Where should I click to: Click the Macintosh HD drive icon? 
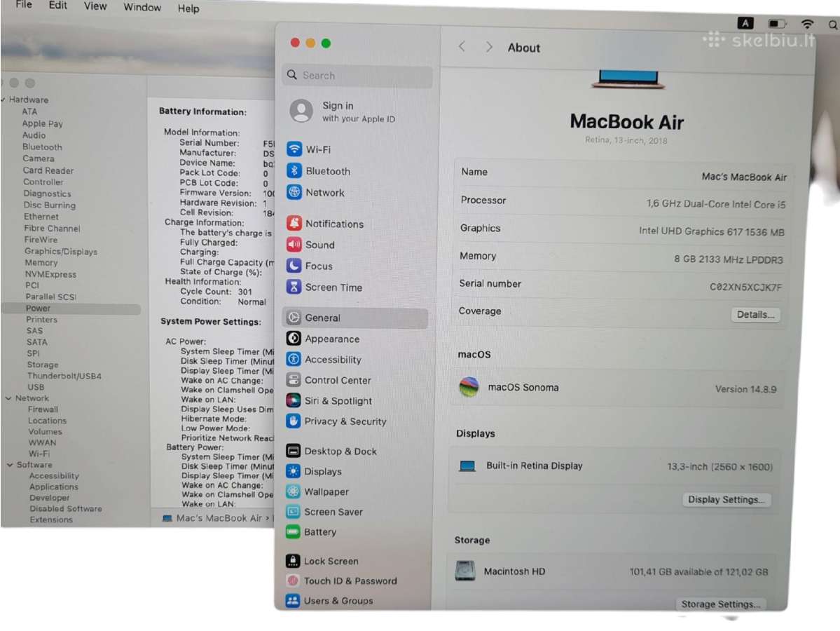tap(465, 571)
